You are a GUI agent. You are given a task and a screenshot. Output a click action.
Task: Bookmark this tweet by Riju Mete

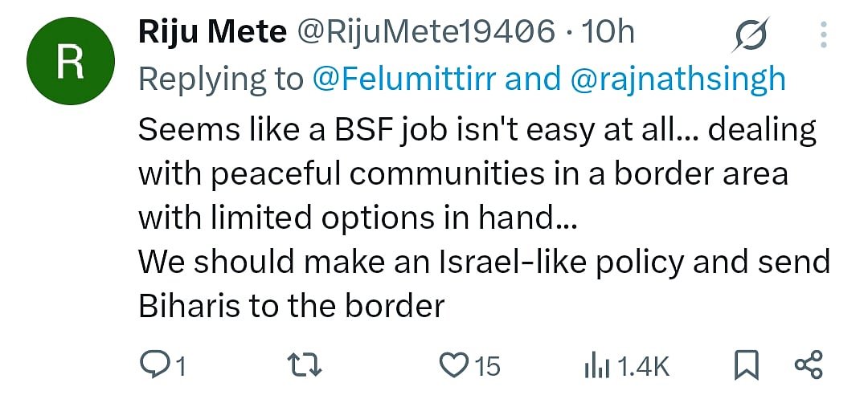click(747, 366)
